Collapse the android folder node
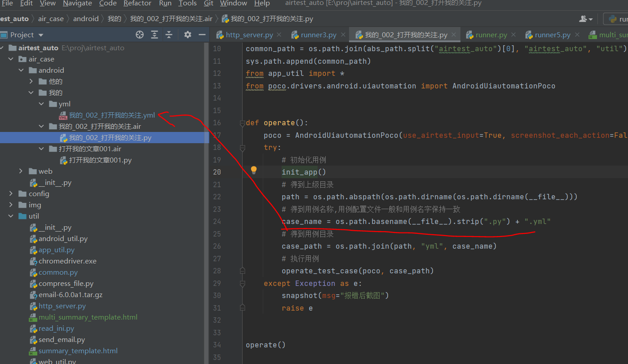The height and width of the screenshot is (364, 628). click(21, 70)
